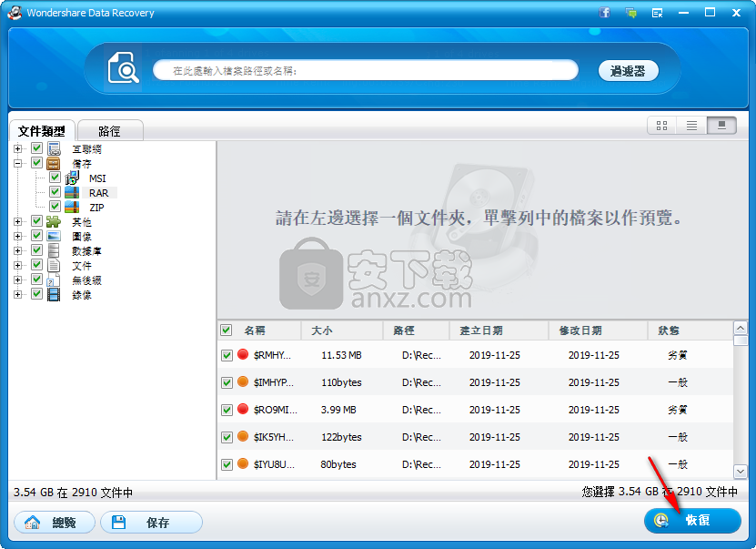Uncheck the 備存 category checkbox
This screenshot has width=756, height=549.
[36, 163]
